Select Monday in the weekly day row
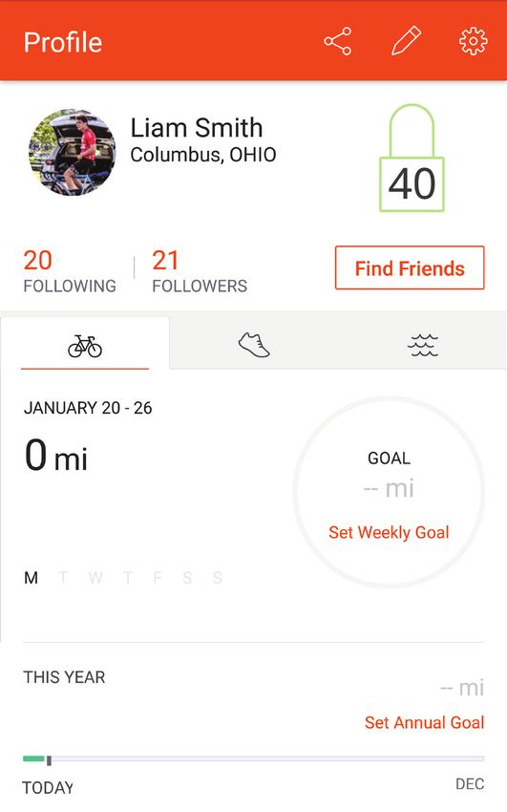 (32, 577)
